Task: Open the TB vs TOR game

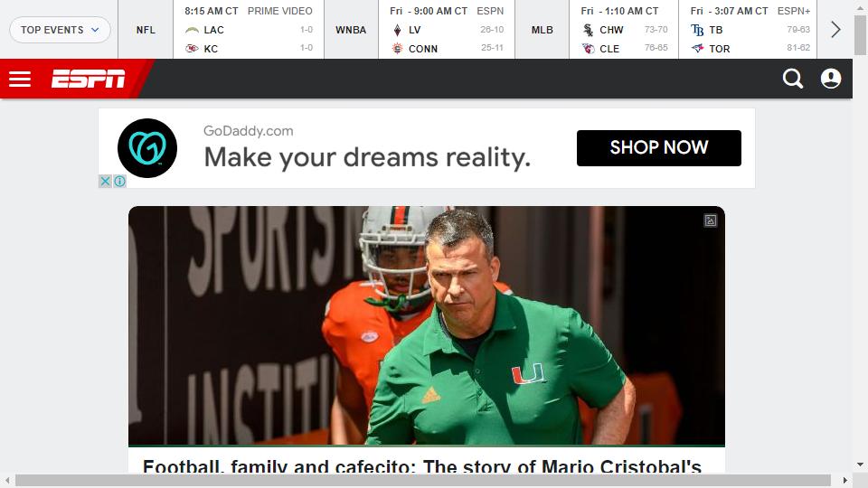Action: (x=748, y=29)
